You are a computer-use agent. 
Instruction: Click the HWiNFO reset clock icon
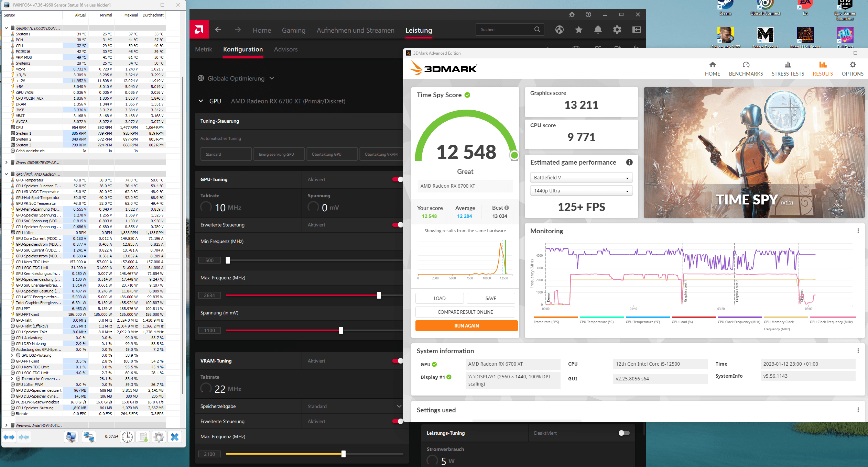pyautogui.click(x=127, y=437)
